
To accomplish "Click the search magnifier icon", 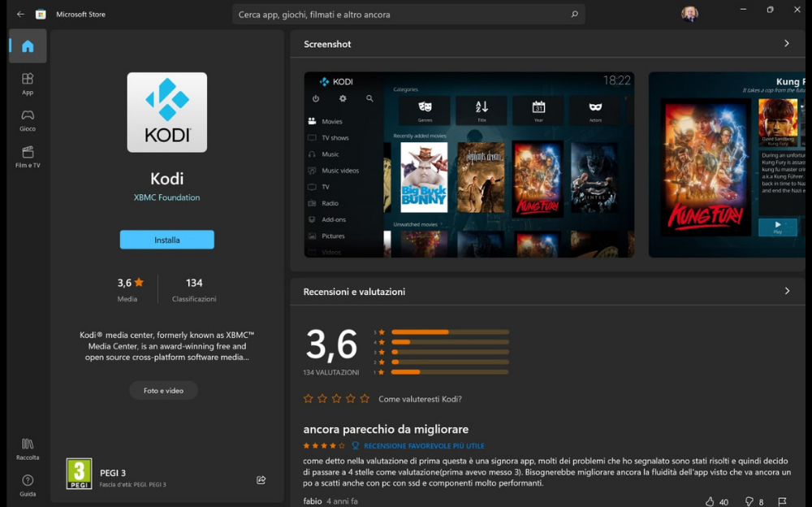I will (x=574, y=15).
